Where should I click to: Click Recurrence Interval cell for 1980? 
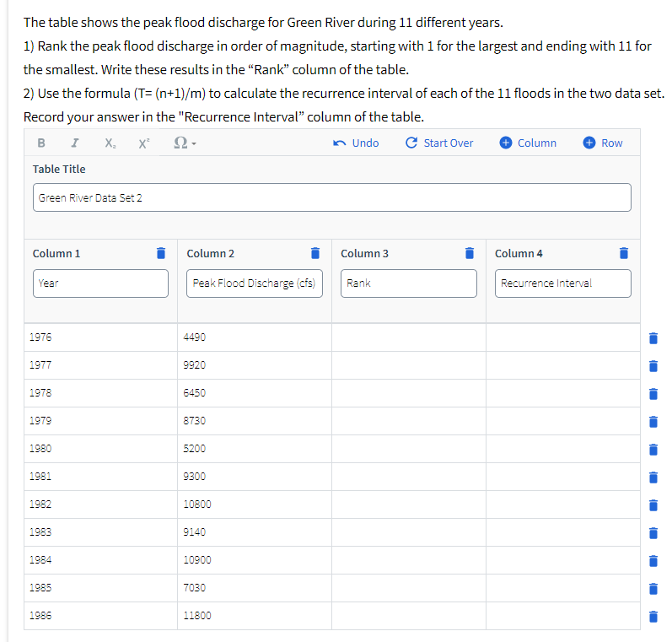[x=563, y=449]
